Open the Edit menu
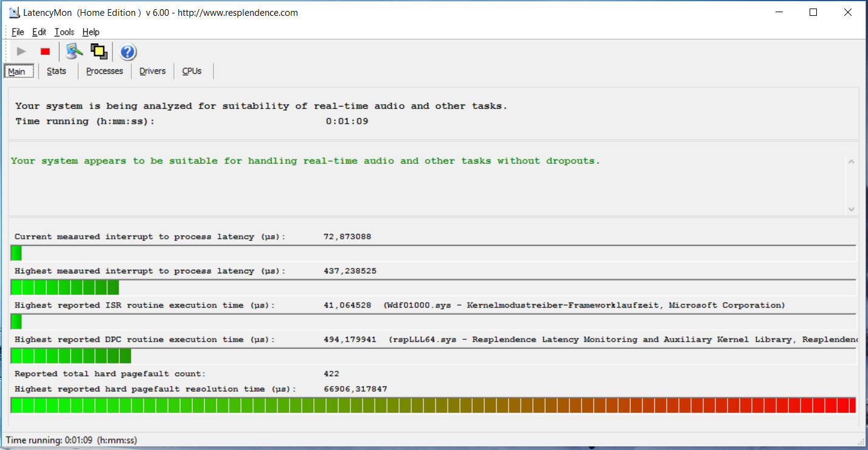This screenshot has width=868, height=450. (x=39, y=32)
